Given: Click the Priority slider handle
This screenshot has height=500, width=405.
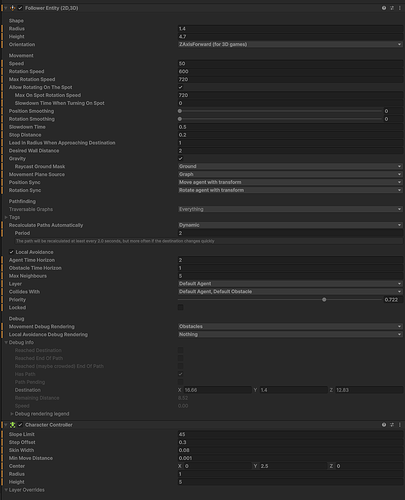Looking at the screenshot, I should pos(324,300).
